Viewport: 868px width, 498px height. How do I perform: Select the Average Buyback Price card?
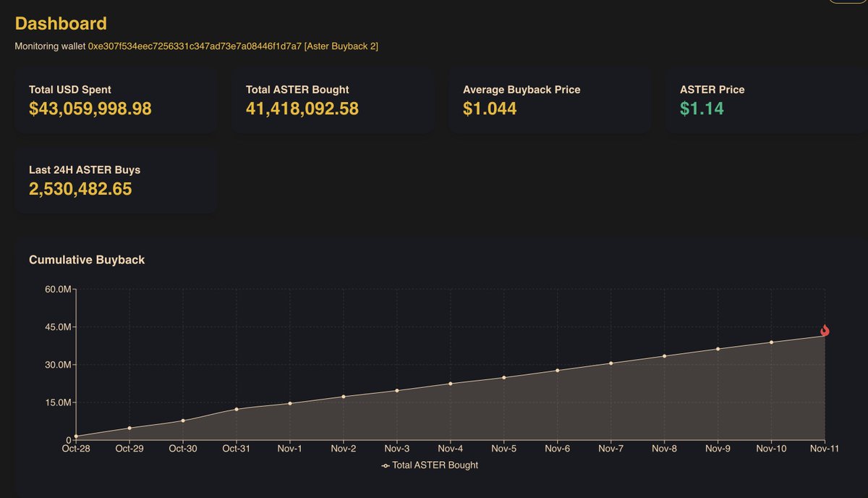[x=550, y=101]
